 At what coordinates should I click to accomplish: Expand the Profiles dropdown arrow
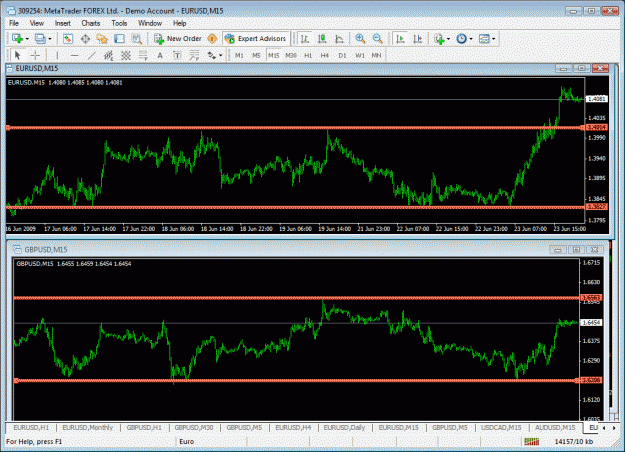[50, 39]
